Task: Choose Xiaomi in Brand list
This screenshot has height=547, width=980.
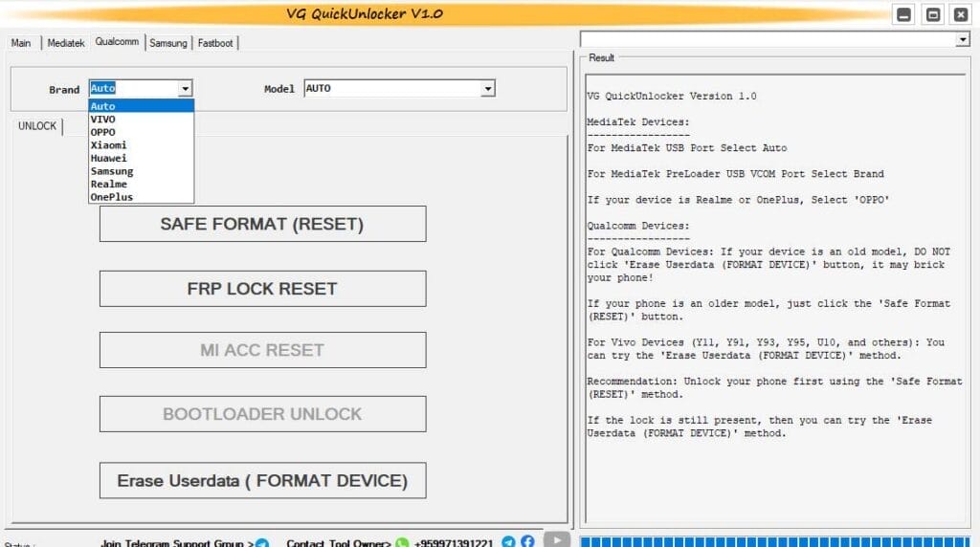Action: click(x=142, y=144)
